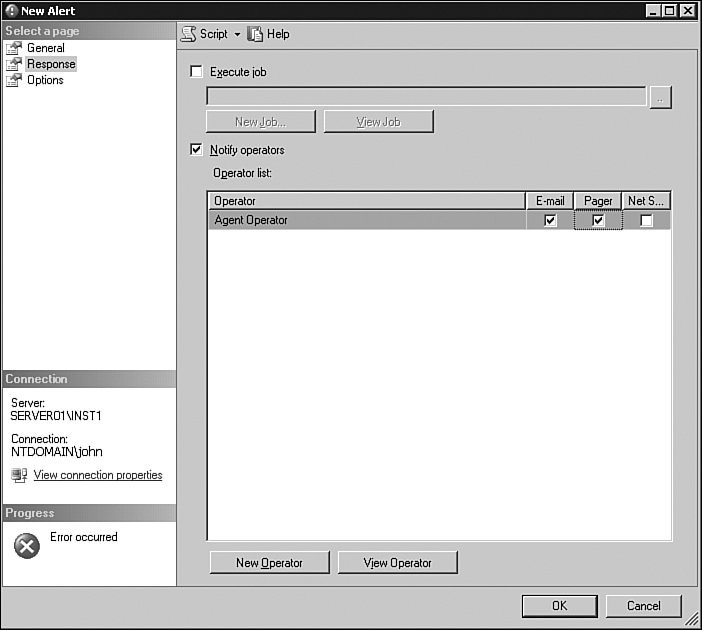Viewport: 702px width, 630px height.
Task: Click the job name input field
Action: (426, 96)
